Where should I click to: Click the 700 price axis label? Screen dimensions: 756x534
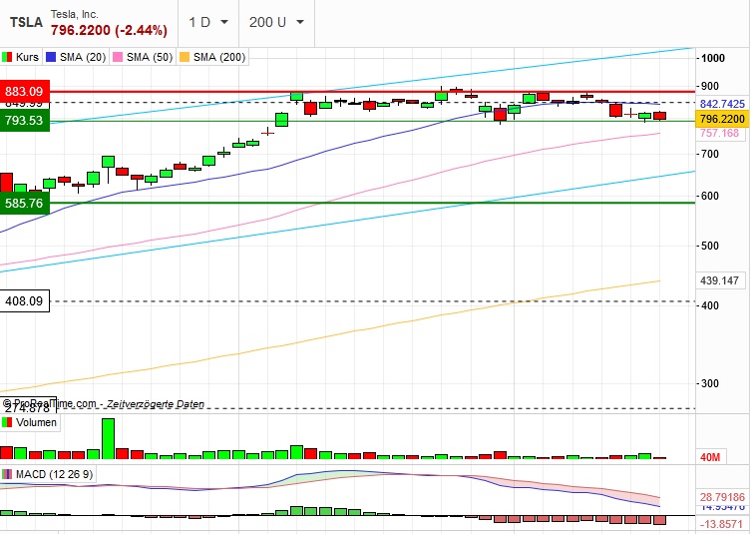[x=710, y=155]
